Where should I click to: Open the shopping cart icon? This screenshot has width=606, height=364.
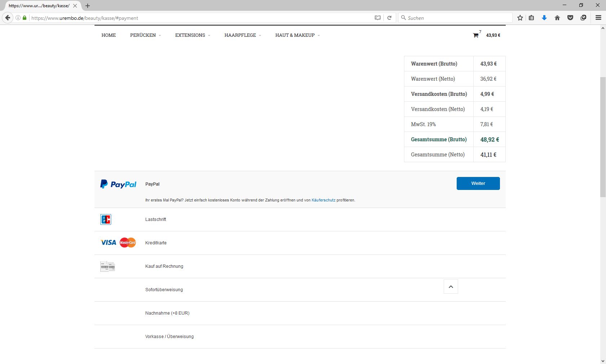[476, 35]
